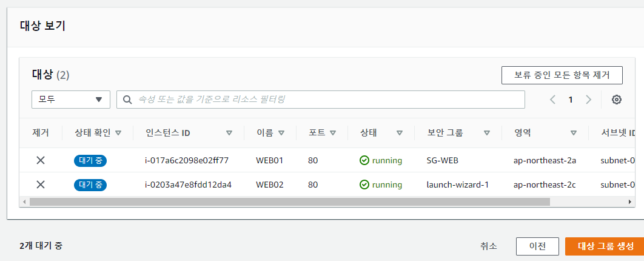Screen dimensions: 644x261
Task: Click the horizontal scrollbar thumb
Action: click(289, 202)
